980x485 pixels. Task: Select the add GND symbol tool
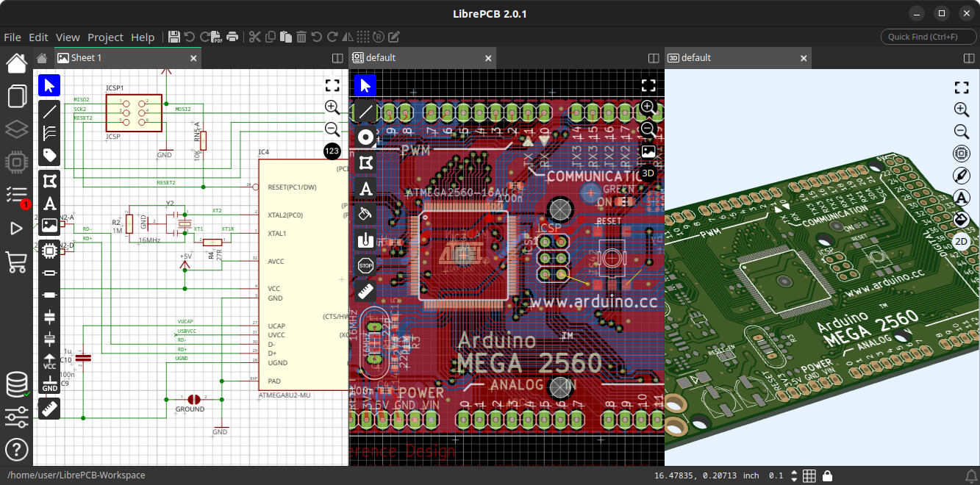(x=49, y=384)
